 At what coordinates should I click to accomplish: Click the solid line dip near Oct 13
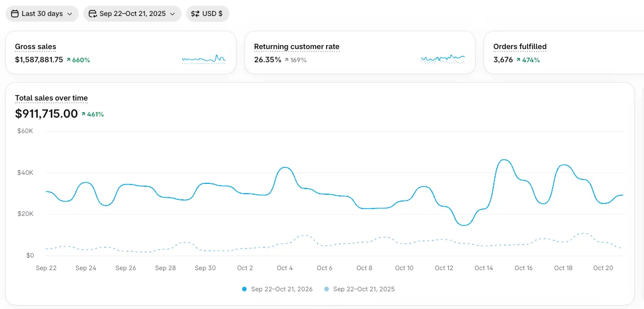click(464, 225)
